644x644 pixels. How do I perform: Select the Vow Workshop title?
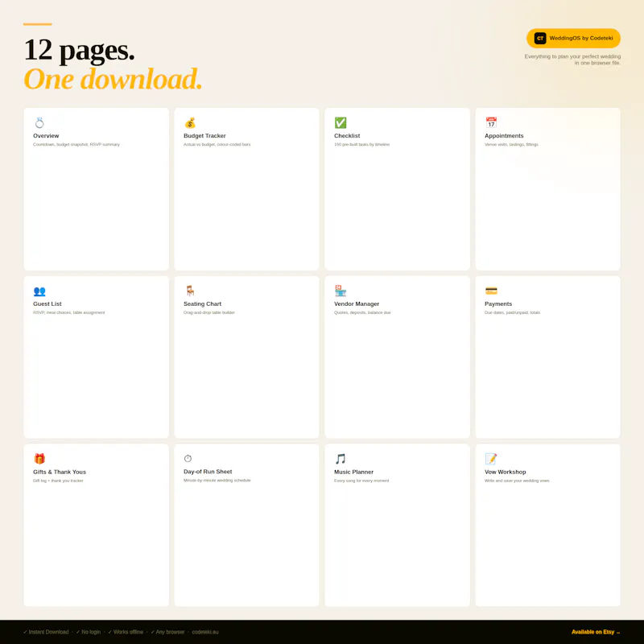[506, 472]
